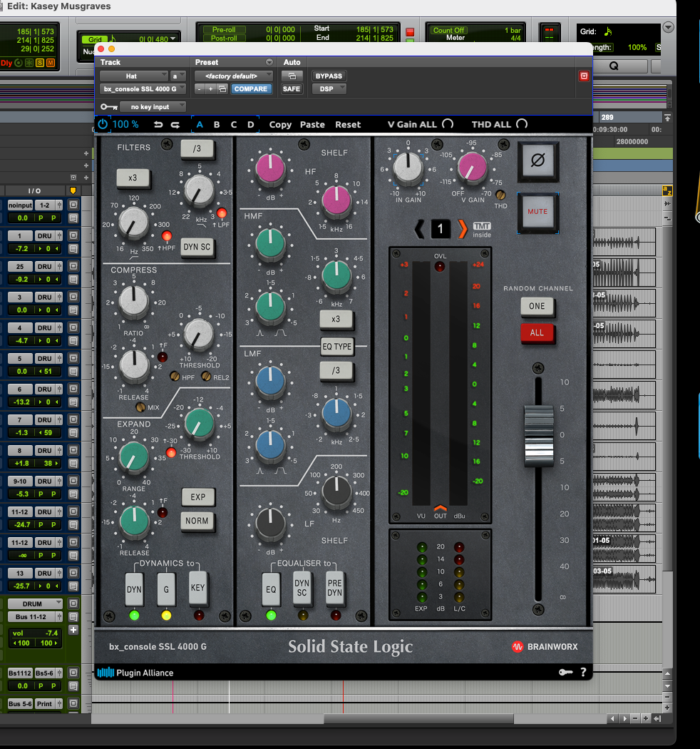Viewport: 700px width, 749px height.
Task: Open the Preset menu arrow
Action: point(269,62)
